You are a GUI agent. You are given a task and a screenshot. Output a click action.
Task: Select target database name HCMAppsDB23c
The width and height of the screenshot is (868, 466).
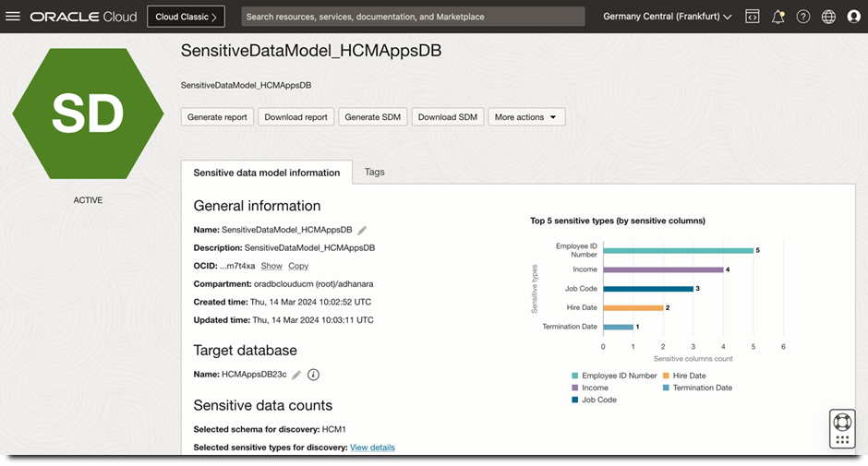[x=254, y=375]
